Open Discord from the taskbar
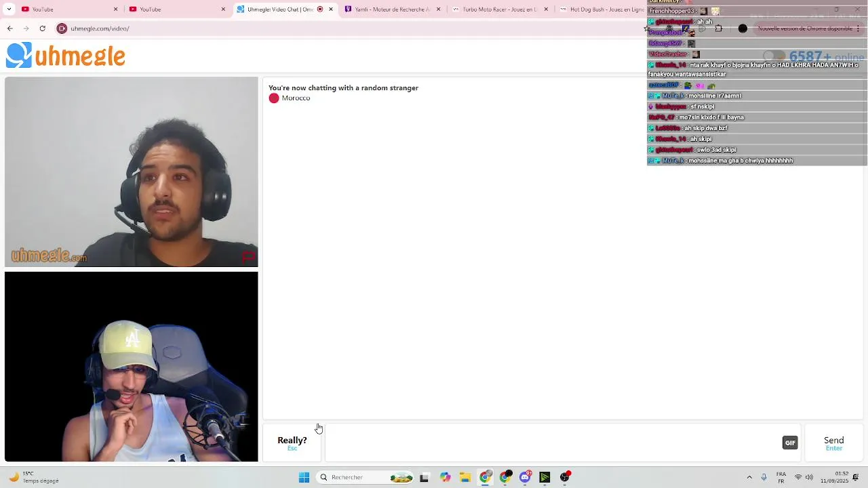Viewport: 868px width, 488px height. 525,477
